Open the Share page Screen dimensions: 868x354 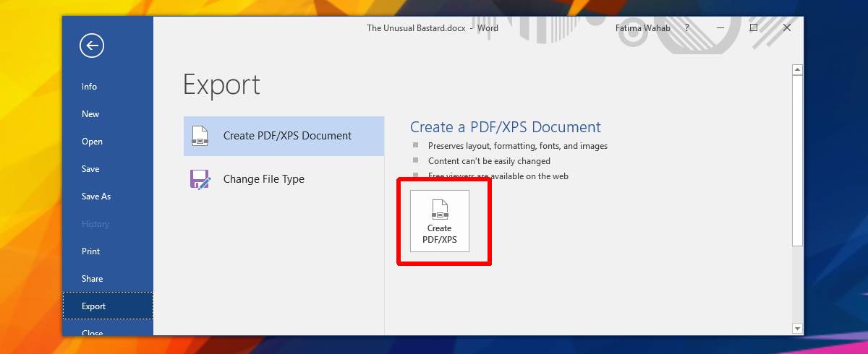[x=108, y=279]
